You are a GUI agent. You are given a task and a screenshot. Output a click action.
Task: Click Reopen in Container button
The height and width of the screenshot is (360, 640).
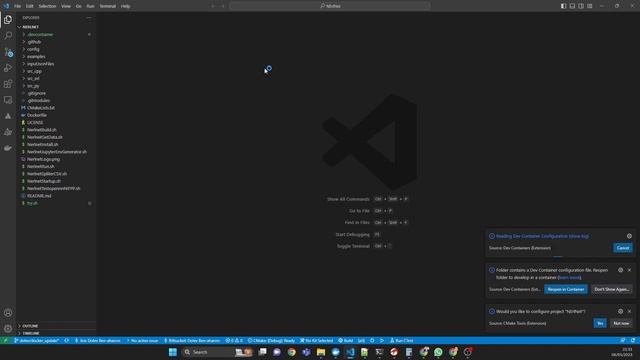pos(566,289)
